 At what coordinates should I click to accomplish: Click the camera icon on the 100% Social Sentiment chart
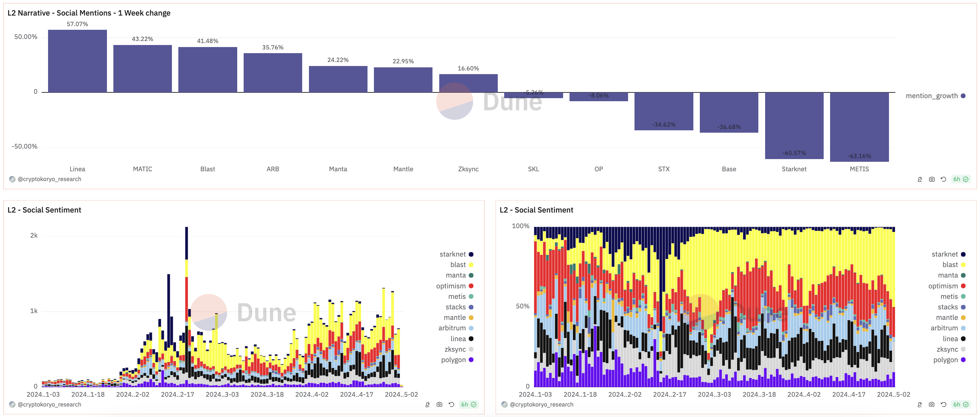932,404
